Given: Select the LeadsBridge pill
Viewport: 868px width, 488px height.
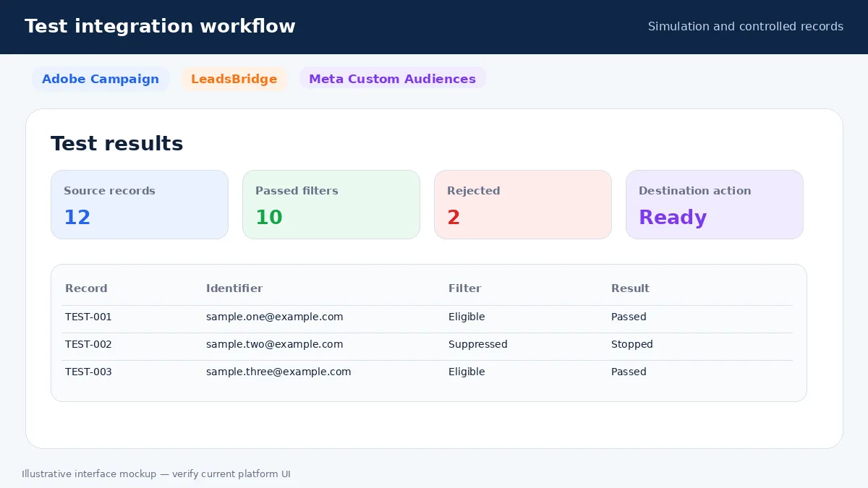Looking at the screenshot, I should tap(234, 79).
